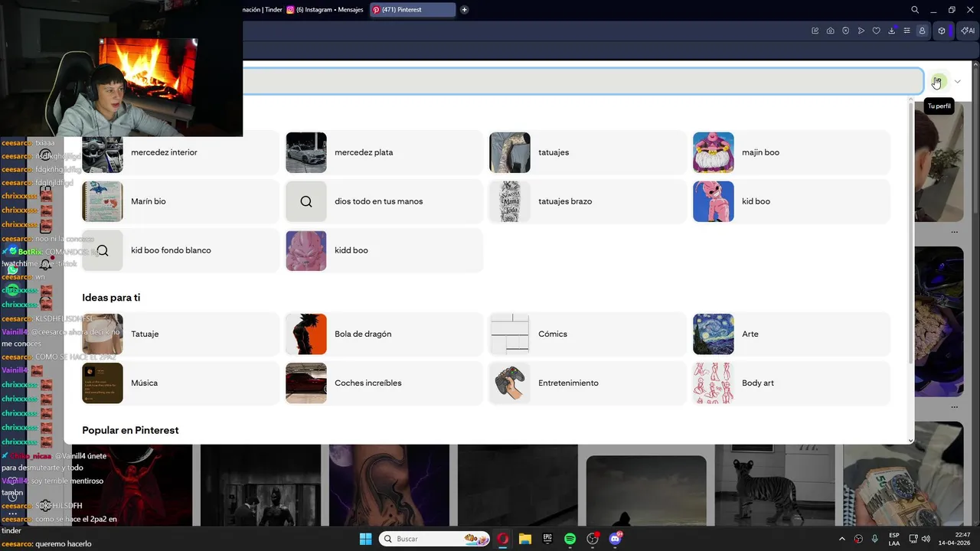The width and height of the screenshot is (980, 551).
Task: Choose the 'majin boo' recent search
Action: click(x=792, y=152)
